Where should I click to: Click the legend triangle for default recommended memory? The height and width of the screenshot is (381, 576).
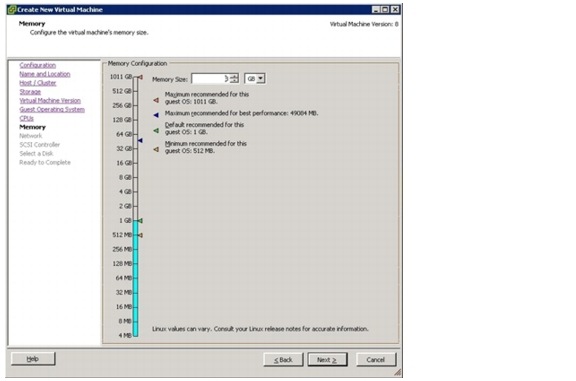point(156,130)
